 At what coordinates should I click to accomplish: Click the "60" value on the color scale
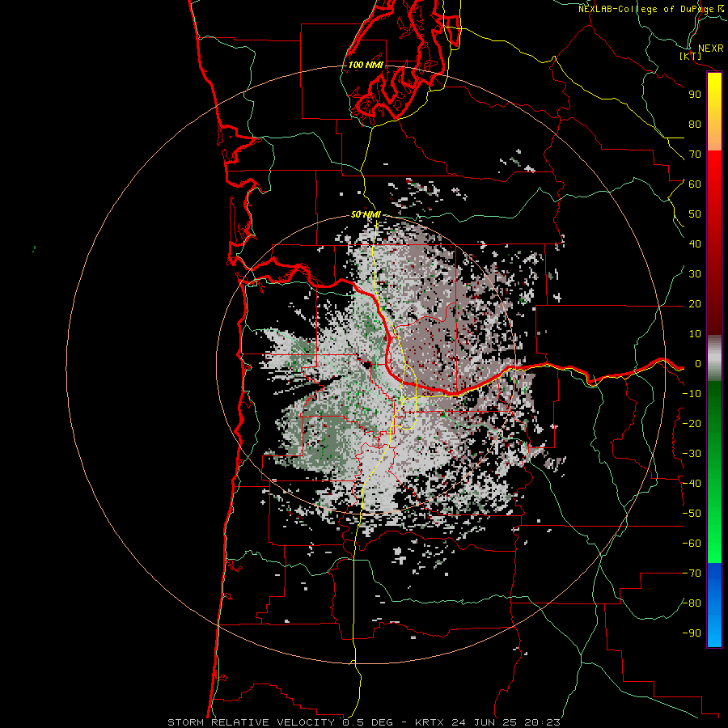click(695, 184)
